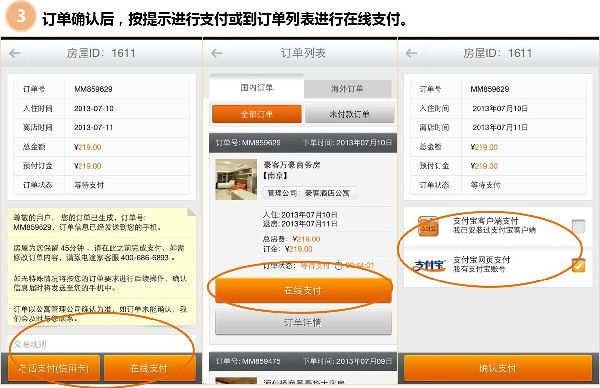Image resolution: width=600 pixels, height=388 pixels.
Task: Click the 确认支付 button
Action: click(x=498, y=368)
